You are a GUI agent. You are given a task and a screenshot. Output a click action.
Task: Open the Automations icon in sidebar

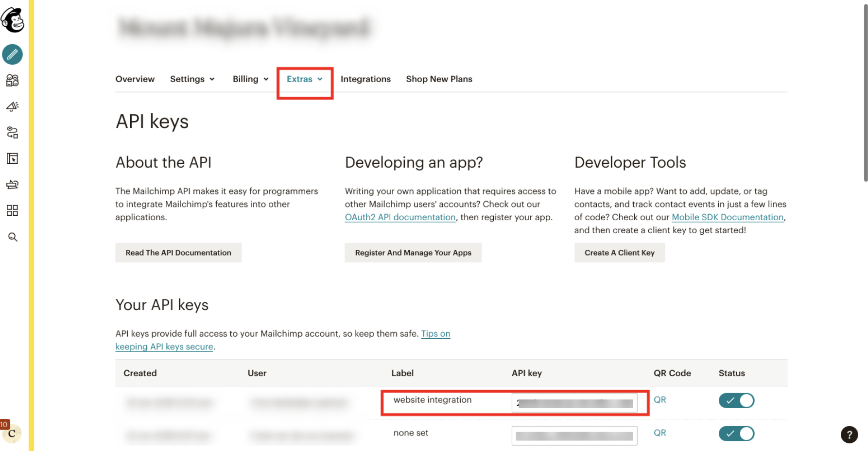pos(12,132)
